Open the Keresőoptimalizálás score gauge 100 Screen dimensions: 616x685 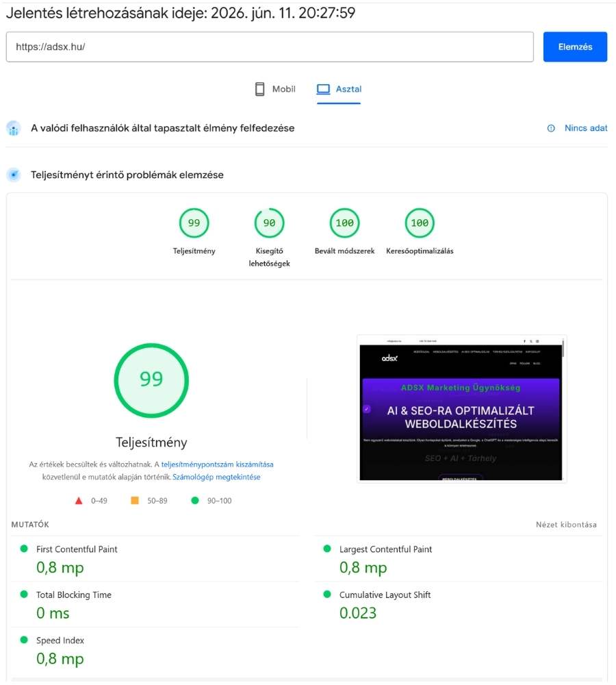click(x=420, y=223)
